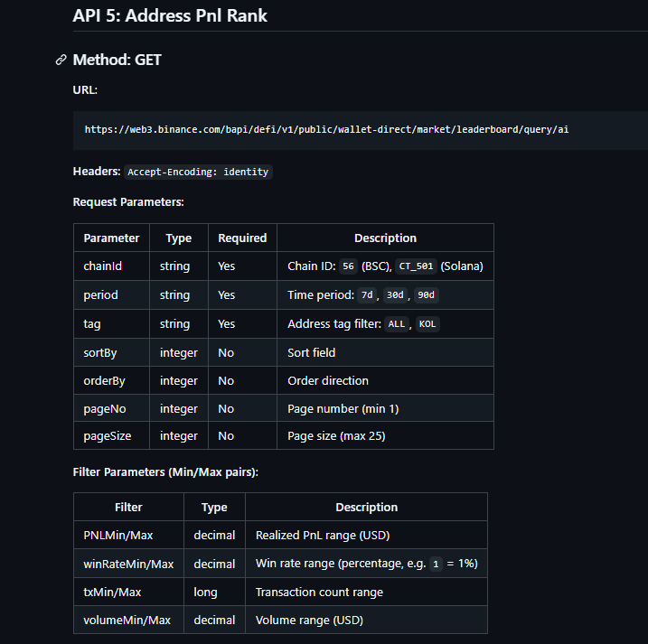Click the Page size (max 25) cell
This screenshot has height=644, width=648.
tap(385, 435)
